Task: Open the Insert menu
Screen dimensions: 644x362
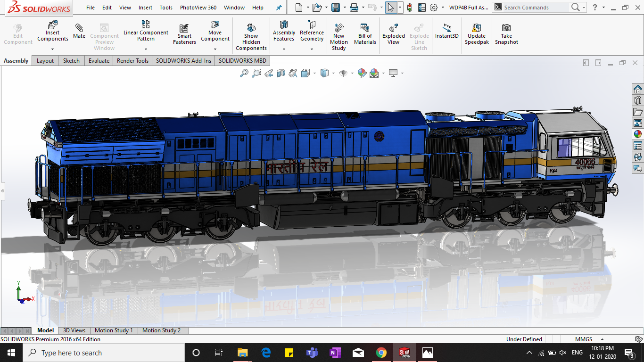Action: [x=145, y=8]
